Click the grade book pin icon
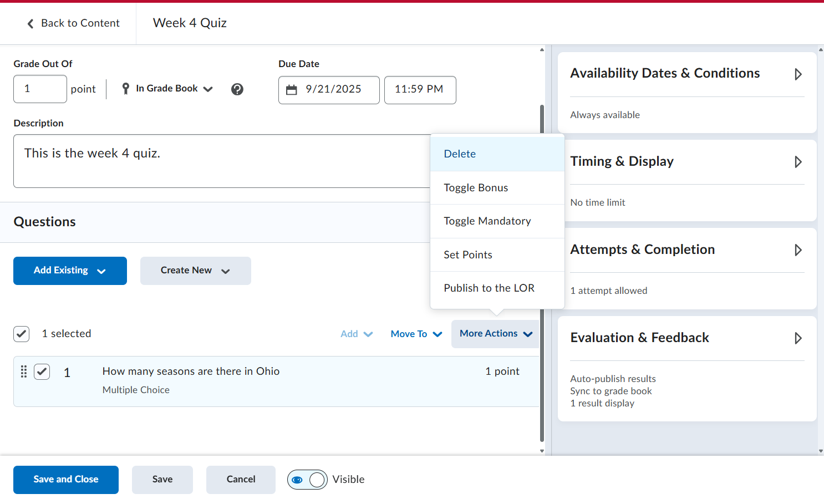Image resolution: width=824 pixels, height=504 pixels. coord(126,89)
